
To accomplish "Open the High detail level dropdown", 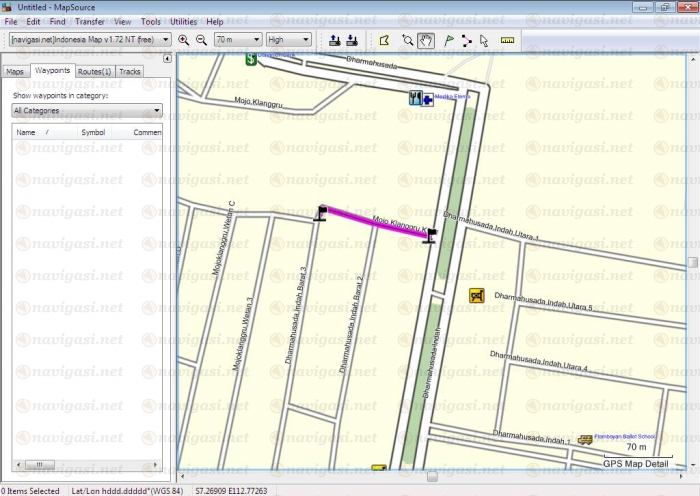I will (305, 40).
